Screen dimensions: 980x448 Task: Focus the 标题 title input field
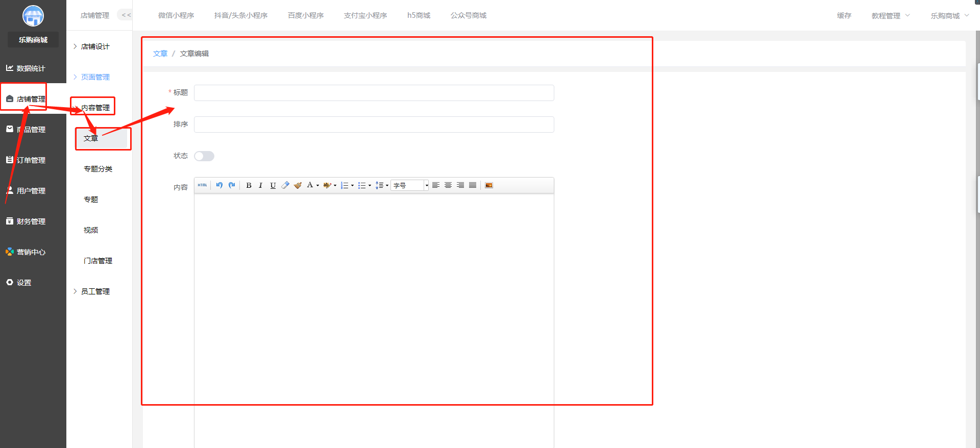click(x=374, y=93)
